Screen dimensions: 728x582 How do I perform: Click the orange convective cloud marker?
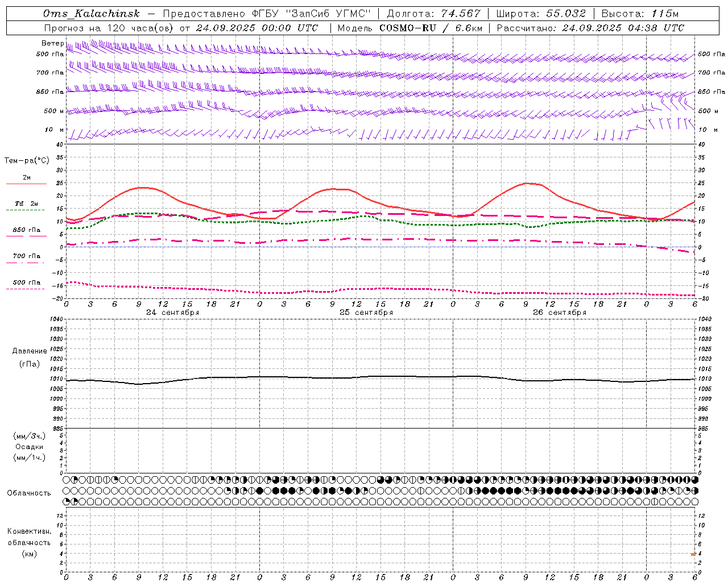coord(693,554)
